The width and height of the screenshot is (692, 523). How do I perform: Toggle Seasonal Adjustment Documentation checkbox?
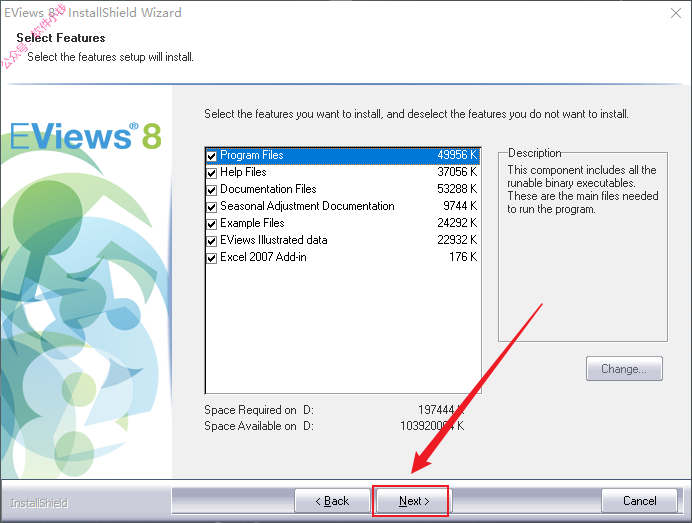pyautogui.click(x=211, y=207)
